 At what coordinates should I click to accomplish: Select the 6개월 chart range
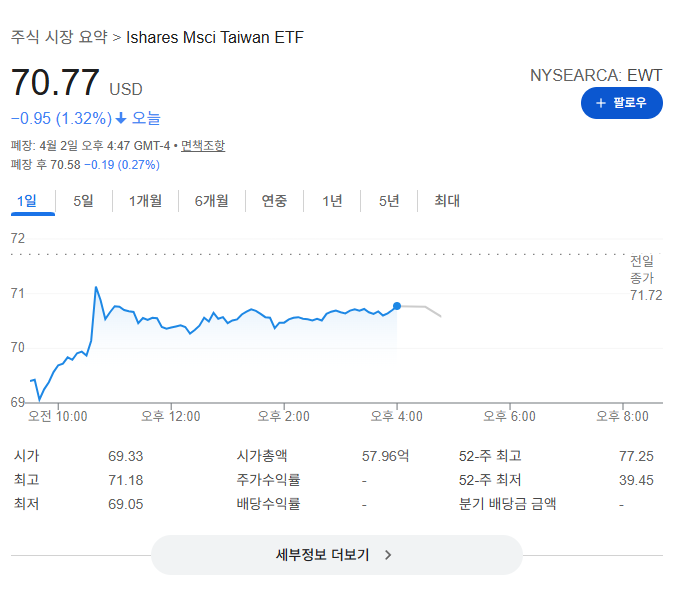point(212,201)
